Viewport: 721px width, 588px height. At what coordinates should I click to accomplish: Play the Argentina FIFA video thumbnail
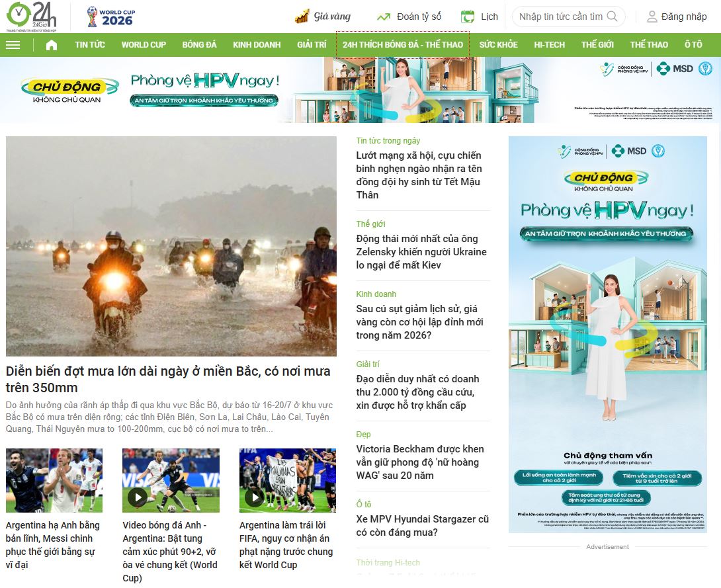pyautogui.click(x=254, y=497)
